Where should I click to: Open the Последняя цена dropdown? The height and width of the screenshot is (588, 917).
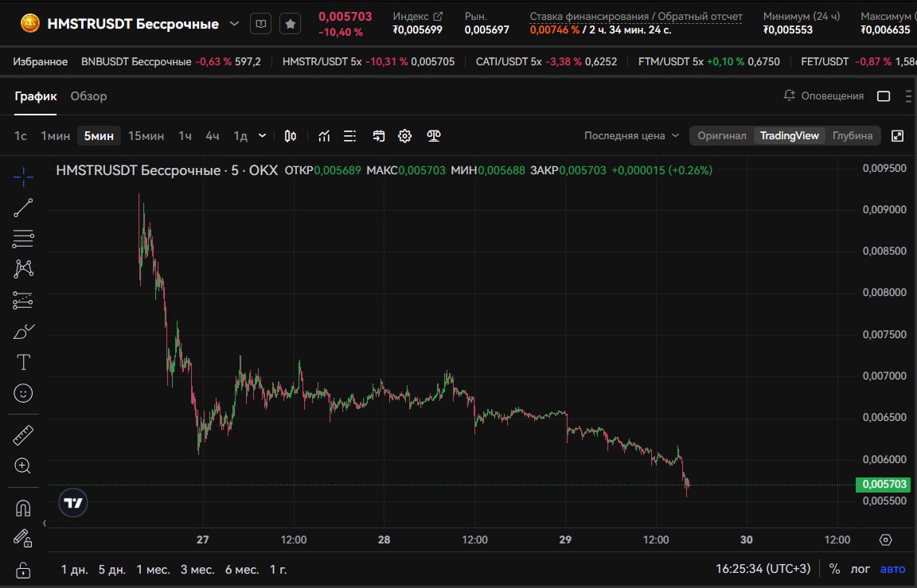point(631,135)
